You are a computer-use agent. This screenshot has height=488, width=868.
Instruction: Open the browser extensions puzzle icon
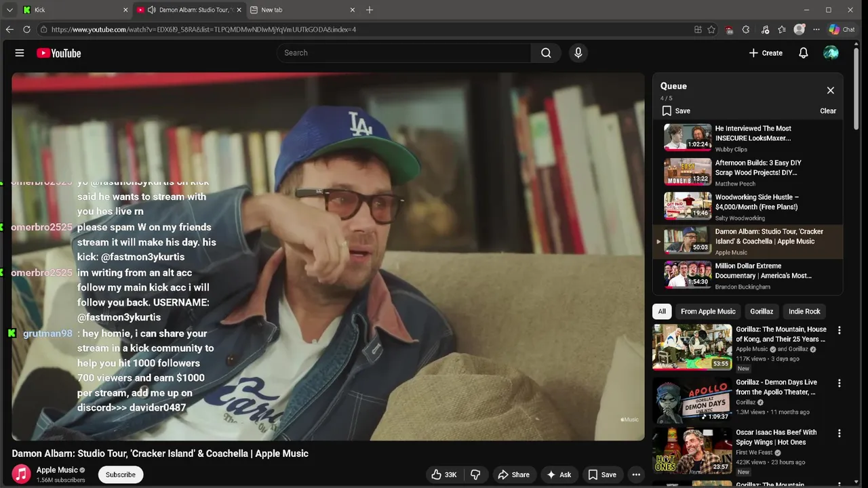click(x=746, y=30)
